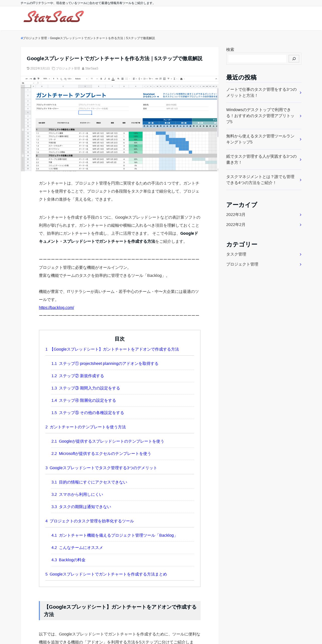This screenshot has height=644, width=322.
Task: Click chevron beside 紙でタスク管理する人 post
Action: point(300,159)
